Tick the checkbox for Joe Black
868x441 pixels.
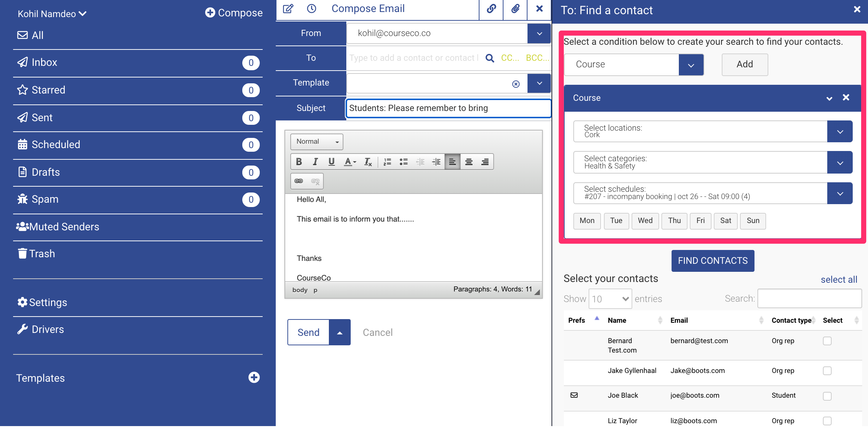[827, 396]
